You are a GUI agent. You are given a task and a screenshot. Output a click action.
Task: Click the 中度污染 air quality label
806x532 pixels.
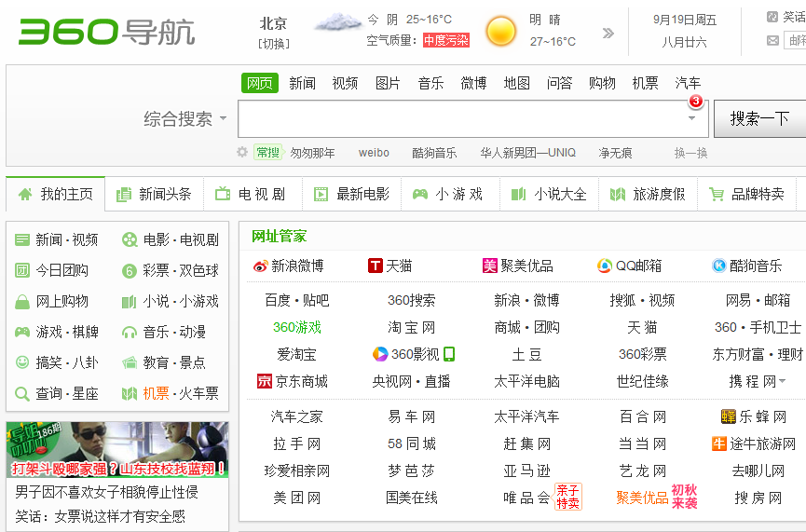point(446,40)
